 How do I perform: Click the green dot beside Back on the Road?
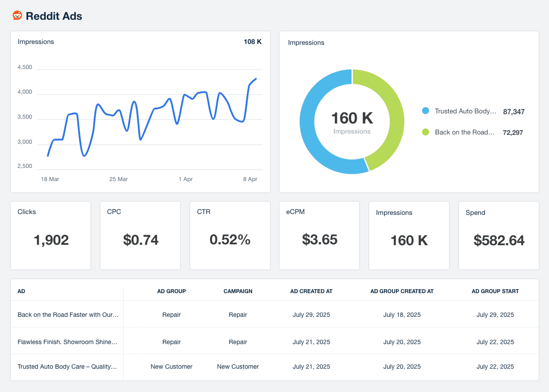pyautogui.click(x=425, y=132)
